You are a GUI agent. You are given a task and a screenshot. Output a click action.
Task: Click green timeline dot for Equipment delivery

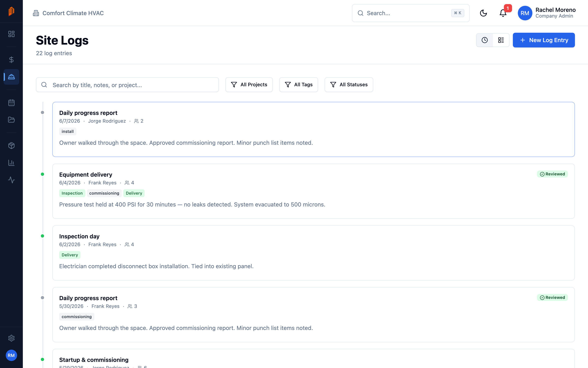[42, 174]
